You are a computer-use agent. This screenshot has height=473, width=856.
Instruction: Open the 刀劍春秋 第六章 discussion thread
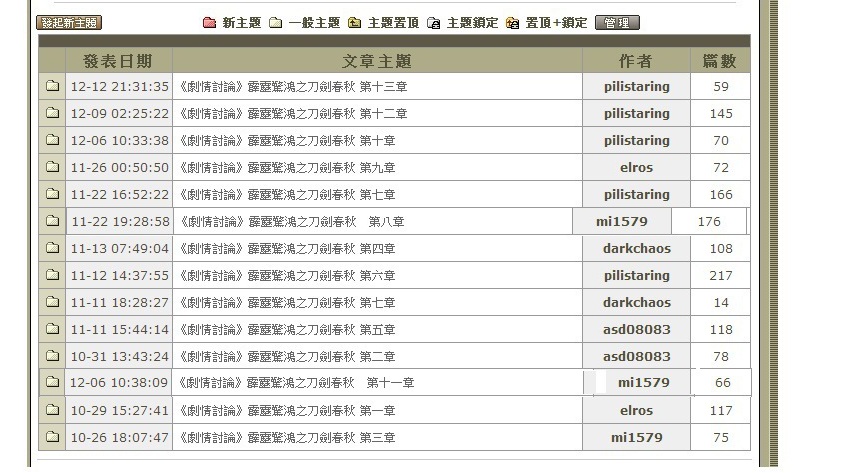coord(287,276)
